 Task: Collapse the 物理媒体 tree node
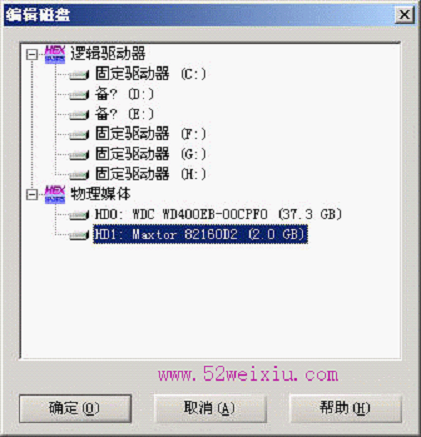pos(32,194)
